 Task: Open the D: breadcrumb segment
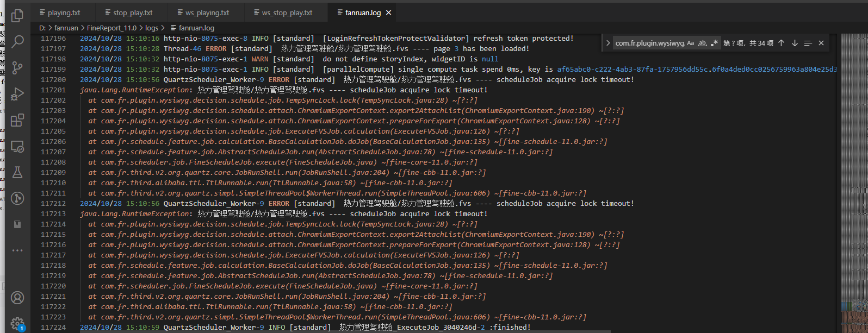click(x=42, y=28)
